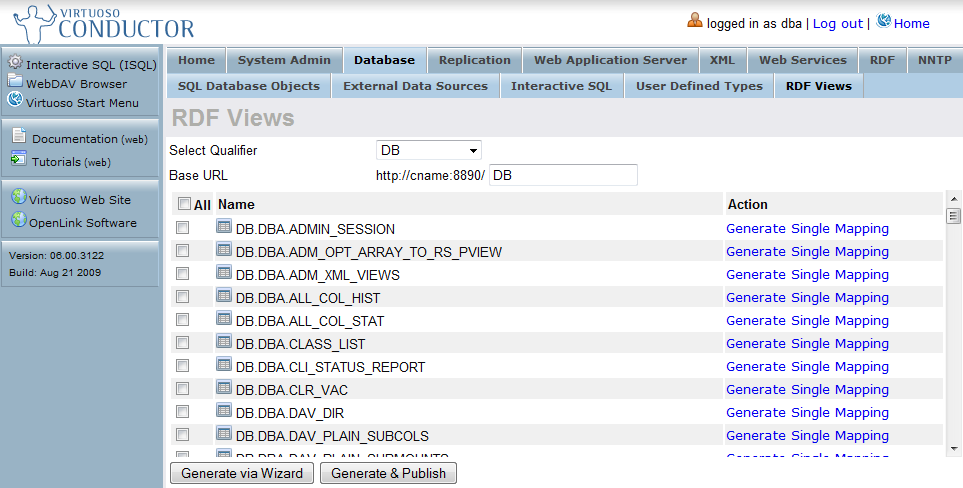Check the All checkbox in table header

[x=184, y=204]
